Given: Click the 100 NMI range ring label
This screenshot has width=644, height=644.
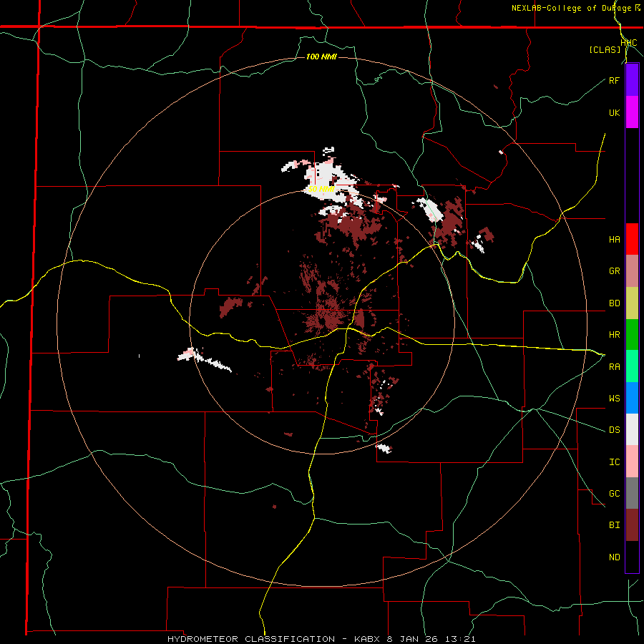Looking at the screenshot, I should (321, 57).
